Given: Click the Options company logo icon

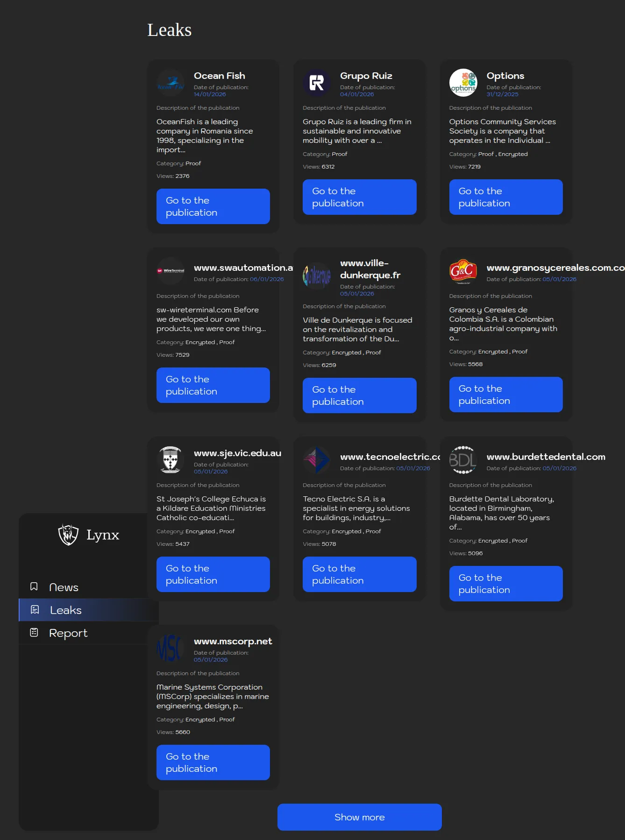Looking at the screenshot, I should [x=463, y=83].
